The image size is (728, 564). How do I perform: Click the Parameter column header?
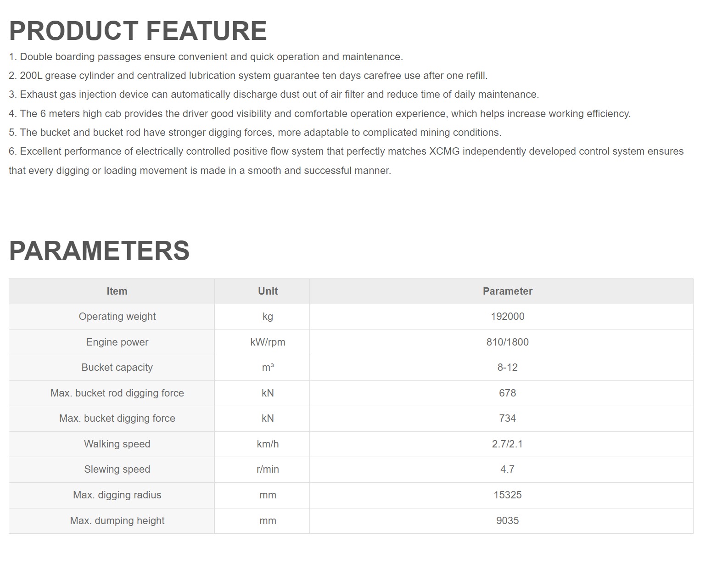click(507, 291)
